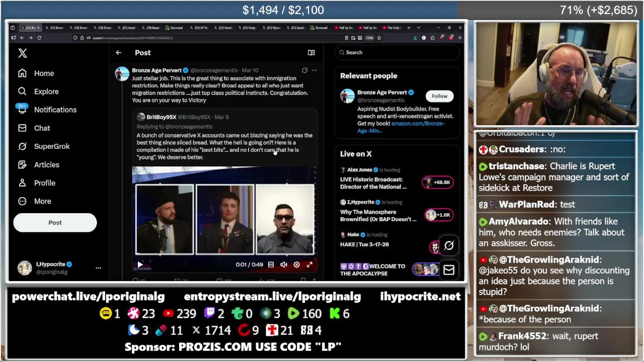Click the browser back arrow
This screenshot has width=644, height=362.
tap(22, 38)
